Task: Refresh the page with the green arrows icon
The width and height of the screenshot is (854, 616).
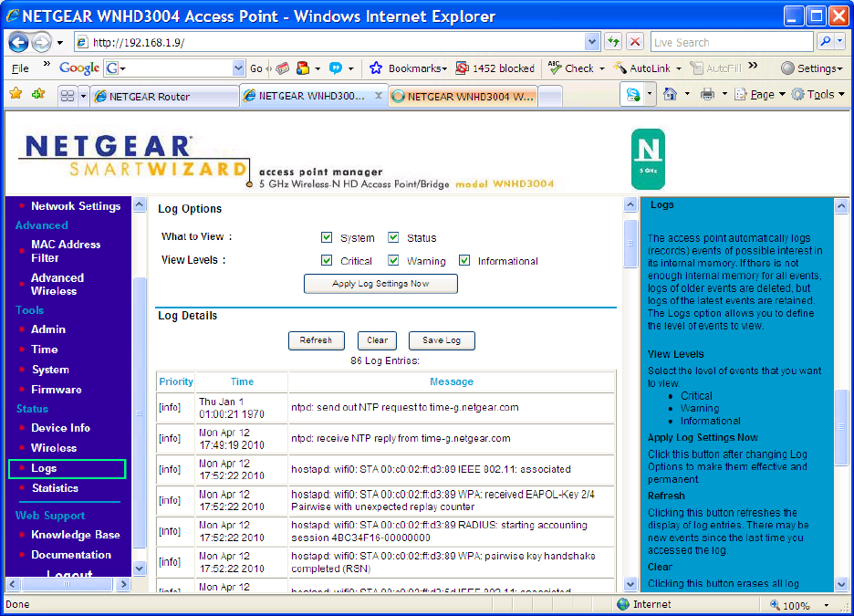Action: (613, 41)
